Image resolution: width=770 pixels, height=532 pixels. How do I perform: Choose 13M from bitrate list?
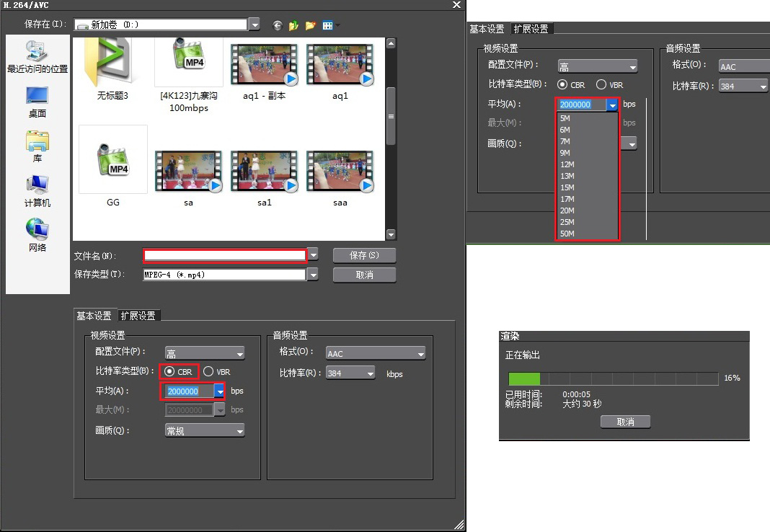(x=588, y=176)
